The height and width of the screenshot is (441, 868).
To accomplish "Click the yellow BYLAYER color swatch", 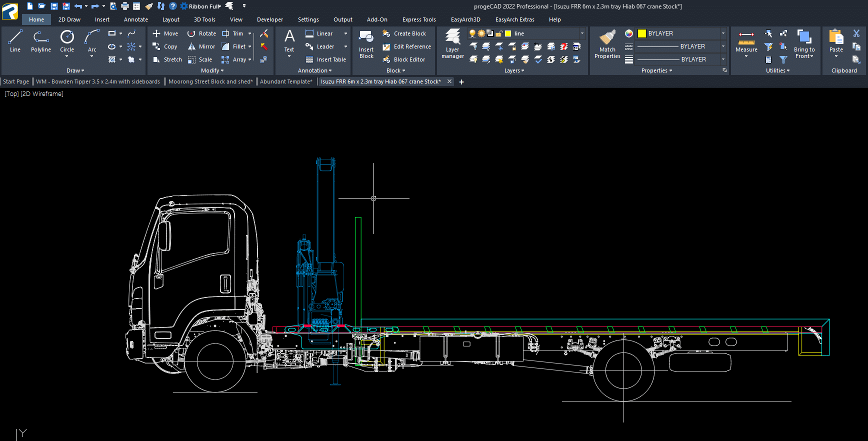I will (x=642, y=33).
